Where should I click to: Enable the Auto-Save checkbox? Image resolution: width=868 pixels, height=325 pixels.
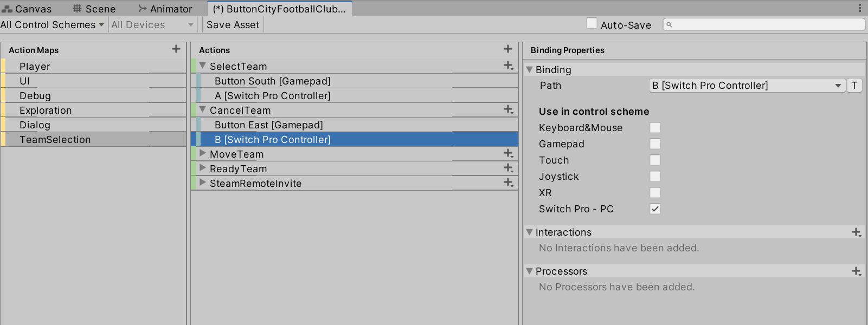click(592, 24)
